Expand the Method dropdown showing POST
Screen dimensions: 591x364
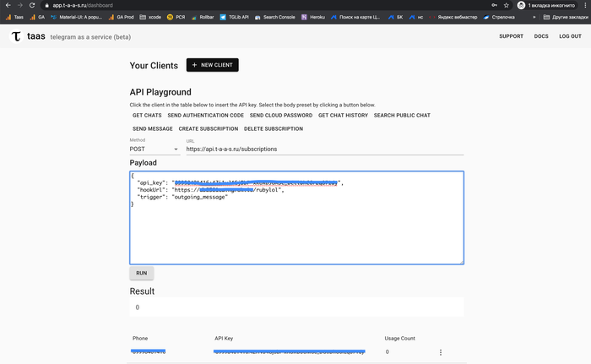point(154,149)
